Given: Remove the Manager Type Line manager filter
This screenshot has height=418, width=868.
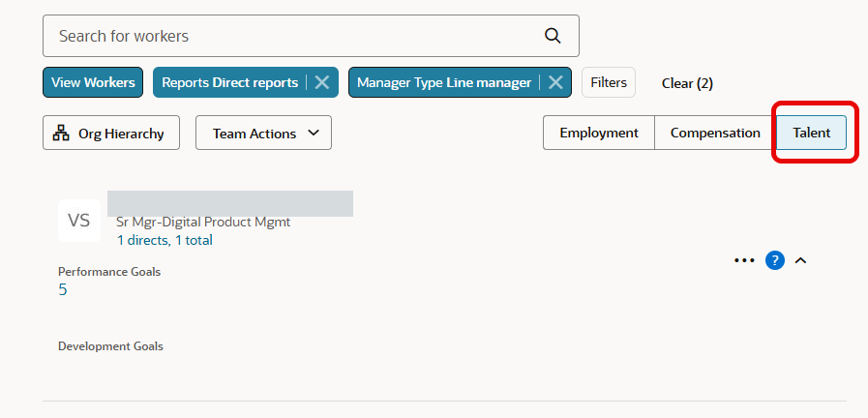Looking at the screenshot, I should [x=555, y=82].
